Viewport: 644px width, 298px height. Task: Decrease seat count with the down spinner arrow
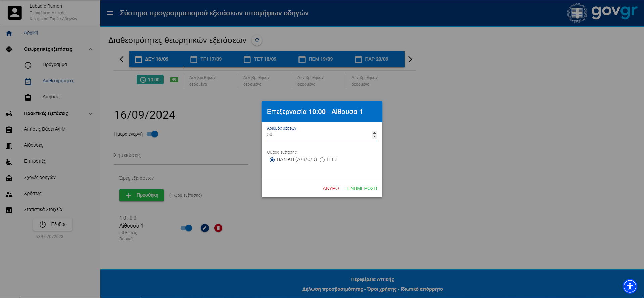point(374,136)
